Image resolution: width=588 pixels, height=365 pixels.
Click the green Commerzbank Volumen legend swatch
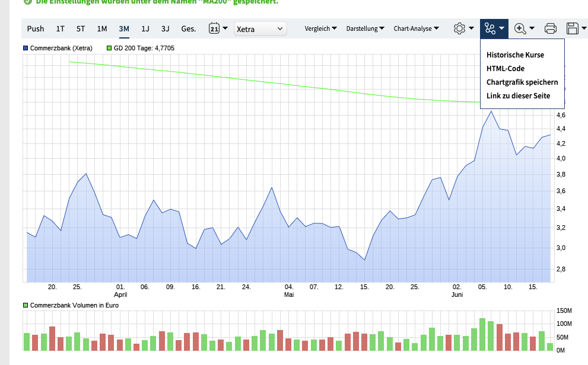[x=26, y=306]
